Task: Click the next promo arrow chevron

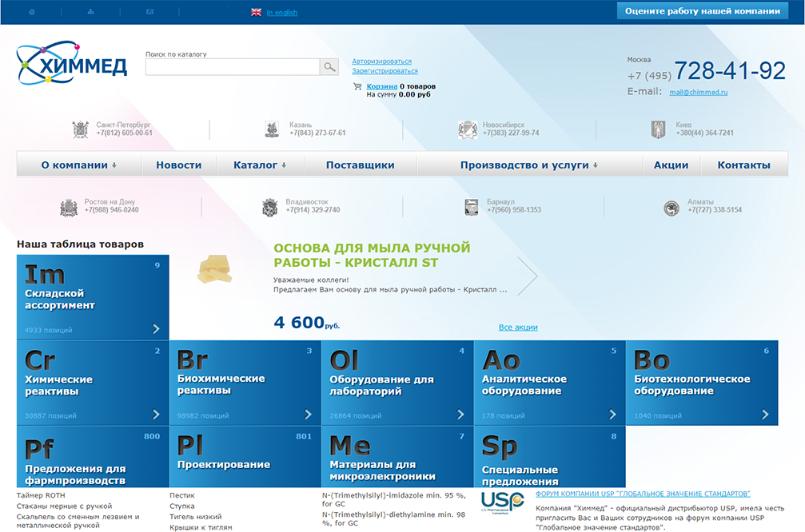Action: pos(528,276)
